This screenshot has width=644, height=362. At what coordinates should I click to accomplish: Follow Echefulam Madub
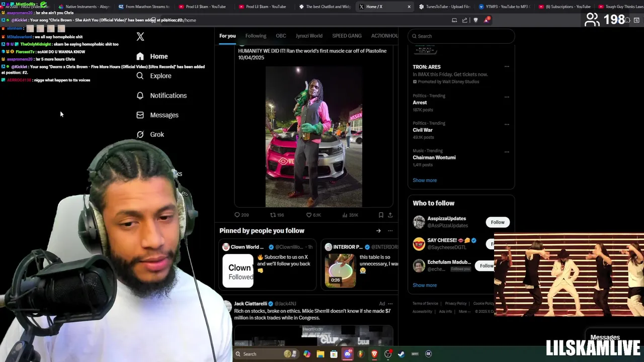pyautogui.click(x=486, y=266)
